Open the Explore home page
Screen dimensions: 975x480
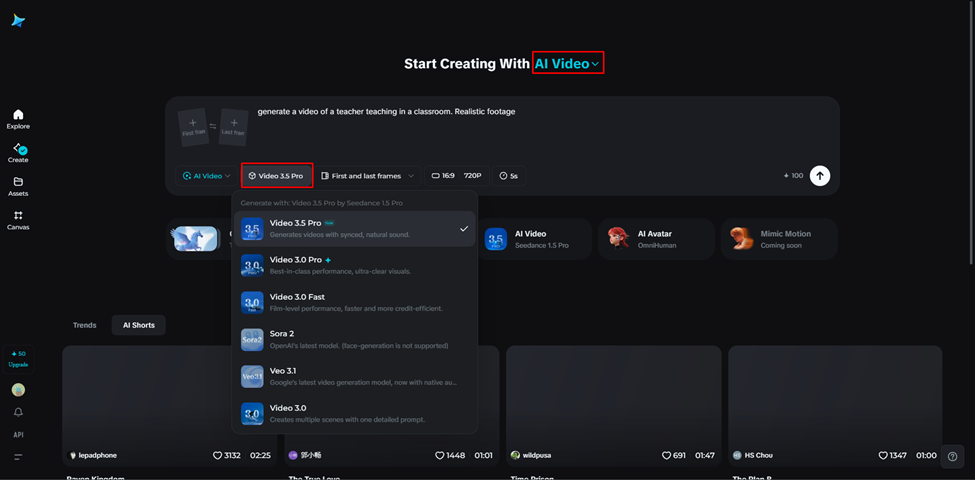click(18, 119)
